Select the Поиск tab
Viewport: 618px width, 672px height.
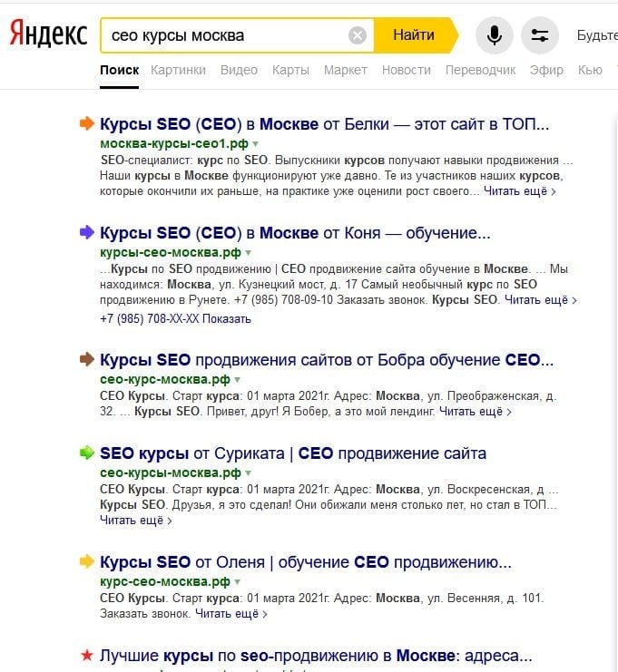[x=119, y=70]
